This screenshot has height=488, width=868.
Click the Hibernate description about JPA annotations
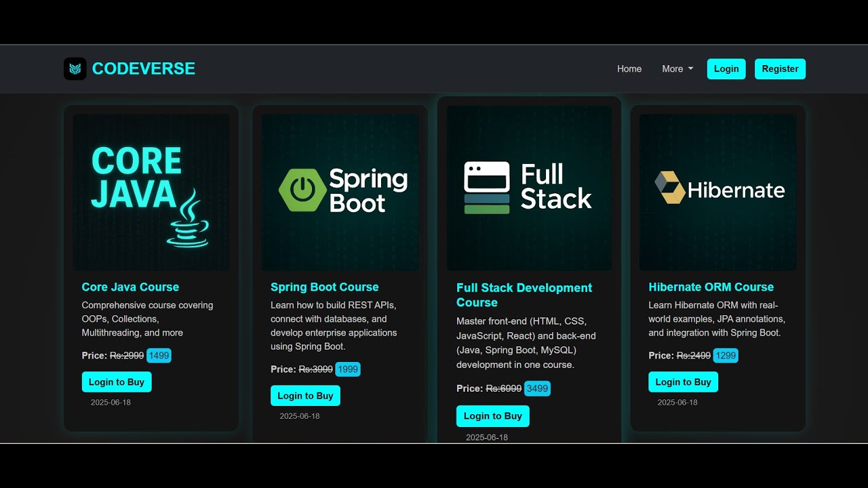coord(717,319)
